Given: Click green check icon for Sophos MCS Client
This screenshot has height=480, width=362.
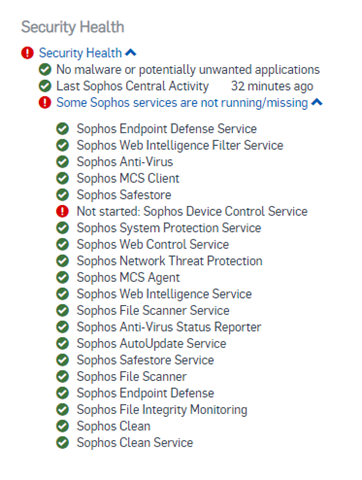Looking at the screenshot, I should [62, 178].
